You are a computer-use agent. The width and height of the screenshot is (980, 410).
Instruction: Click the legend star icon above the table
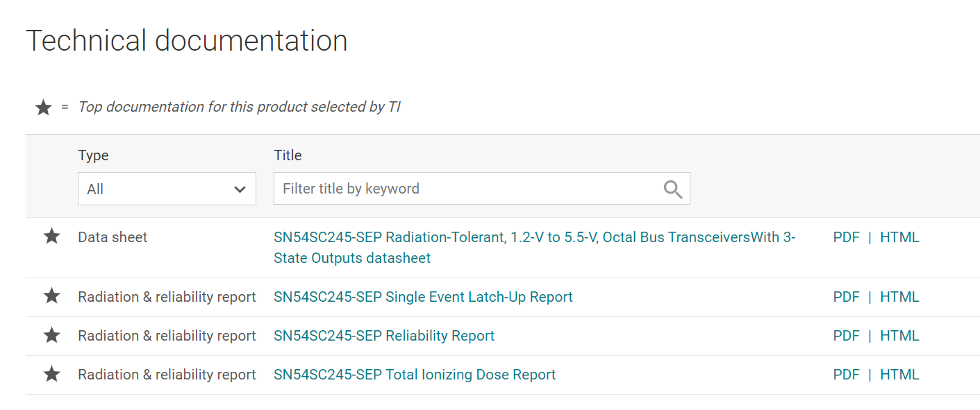44,108
